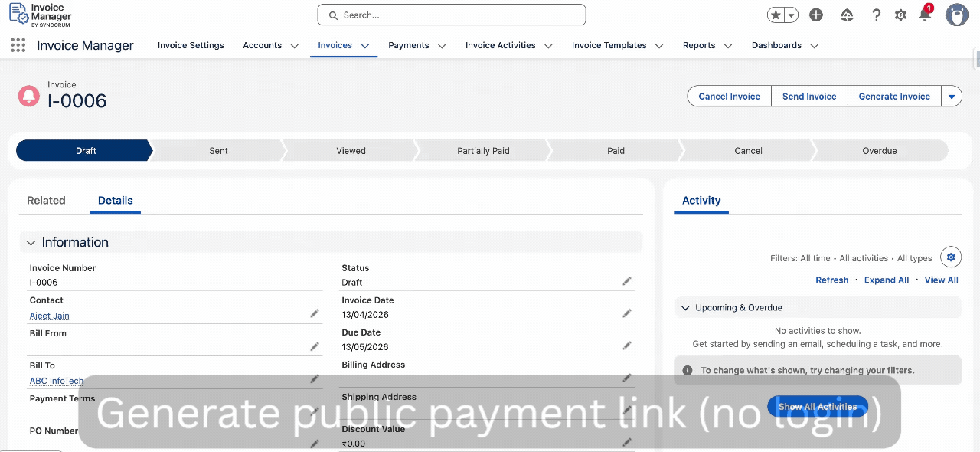Open the Ajeet Jain contact link

50,316
